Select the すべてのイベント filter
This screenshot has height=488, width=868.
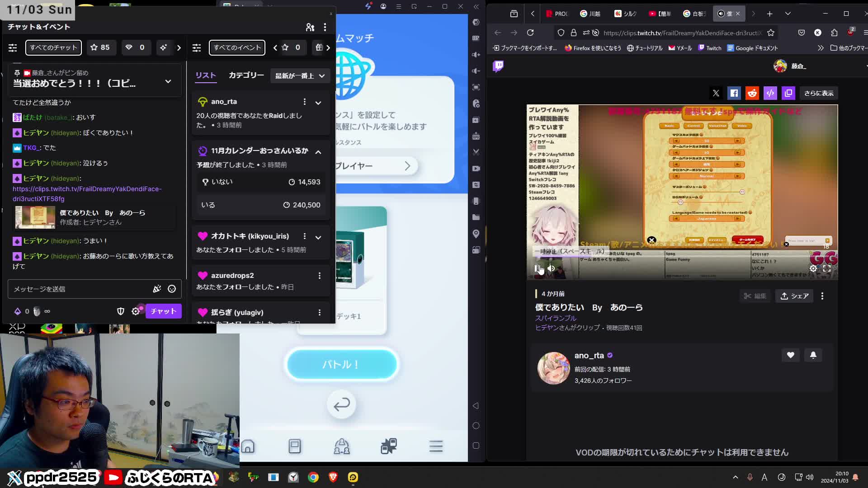237,47
